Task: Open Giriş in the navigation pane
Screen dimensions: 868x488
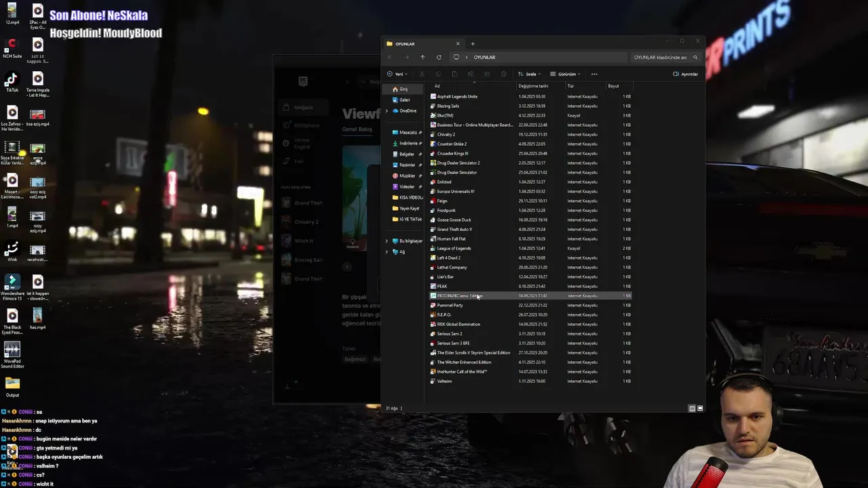Action: pyautogui.click(x=404, y=89)
